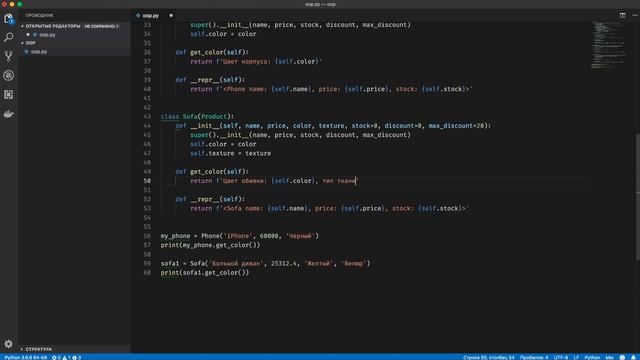640x360 pixels.
Task: Open the Source Control view
Action: coord(9,56)
